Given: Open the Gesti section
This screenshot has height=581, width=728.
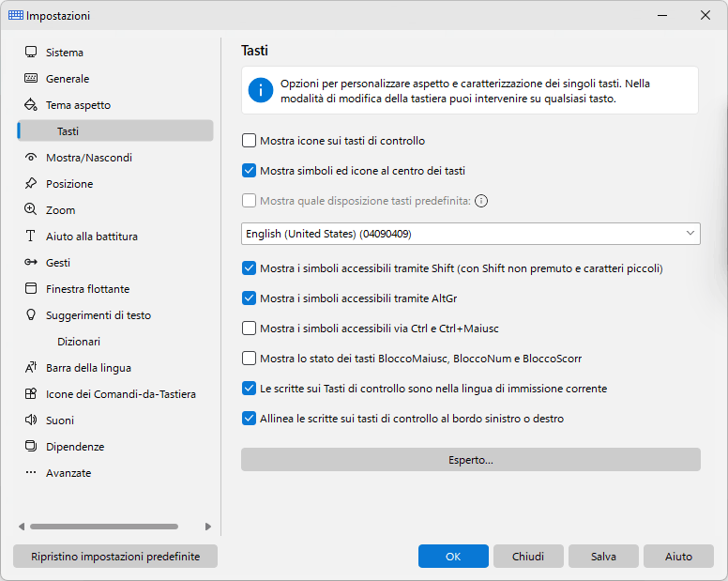Looking at the screenshot, I should (x=115, y=263).
